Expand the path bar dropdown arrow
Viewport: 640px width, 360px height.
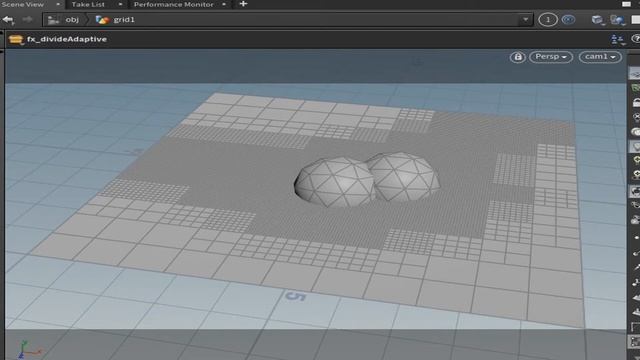(x=525, y=19)
